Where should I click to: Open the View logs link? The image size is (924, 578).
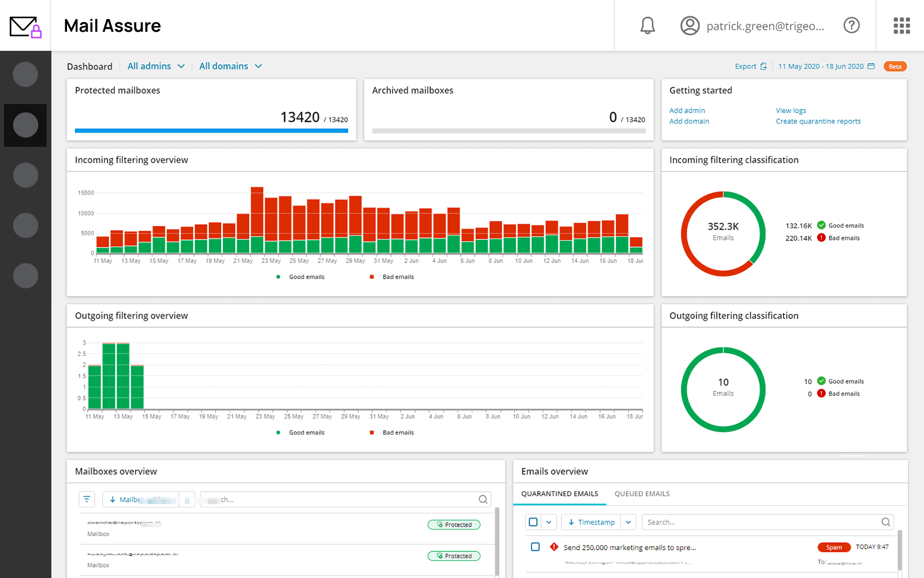pyautogui.click(x=791, y=110)
